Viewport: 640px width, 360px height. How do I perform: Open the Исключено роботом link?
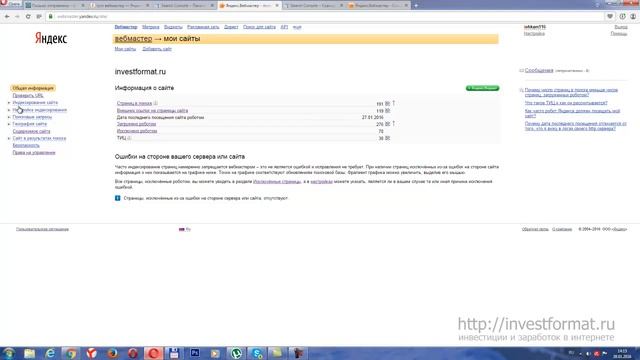(x=137, y=131)
